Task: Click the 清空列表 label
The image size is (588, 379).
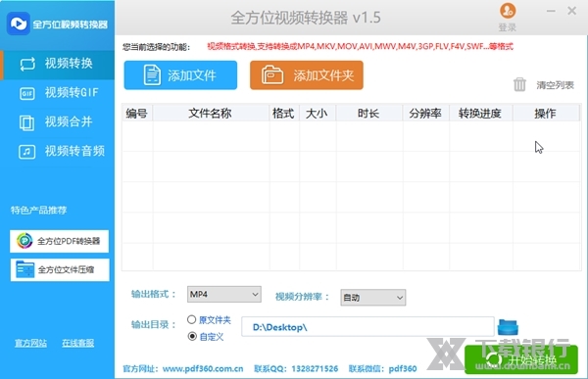Action: coord(555,85)
